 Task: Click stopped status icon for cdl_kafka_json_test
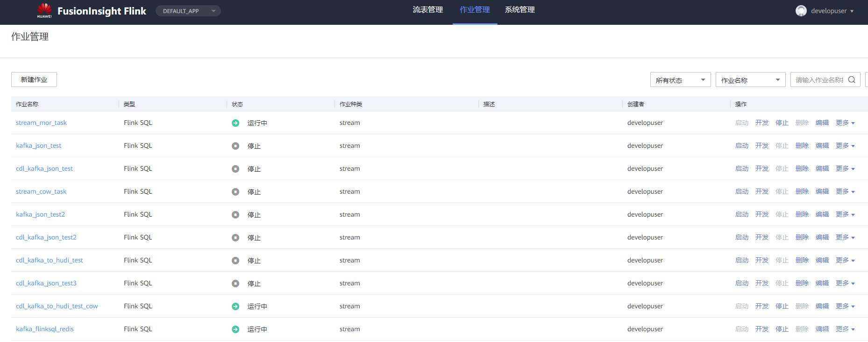[x=235, y=169]
